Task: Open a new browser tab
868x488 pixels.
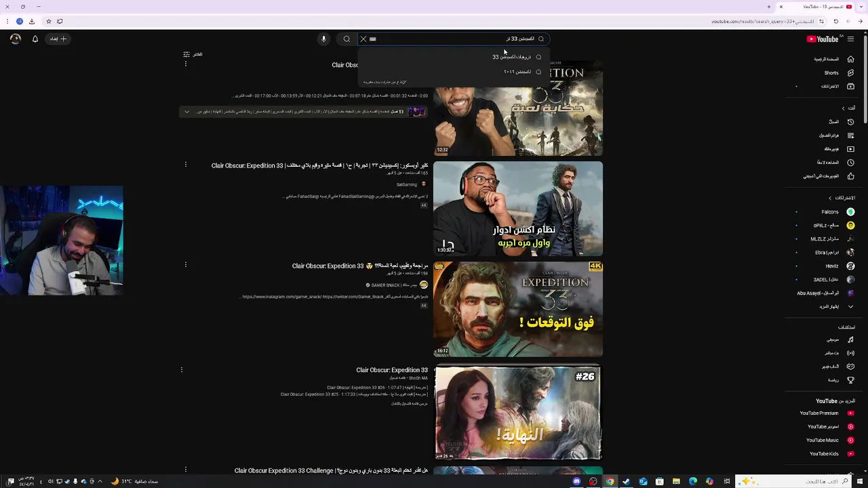Action: (768, 7)
